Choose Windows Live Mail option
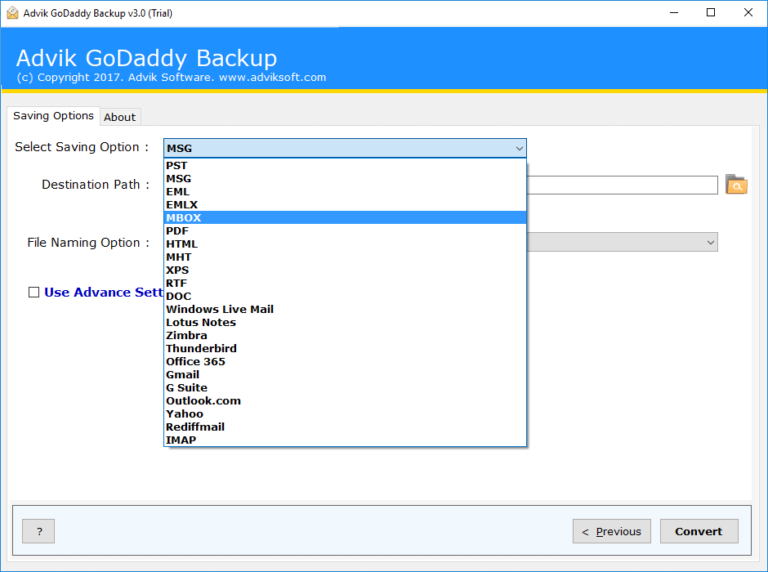 pyautogui.click(x=345, y=309)
